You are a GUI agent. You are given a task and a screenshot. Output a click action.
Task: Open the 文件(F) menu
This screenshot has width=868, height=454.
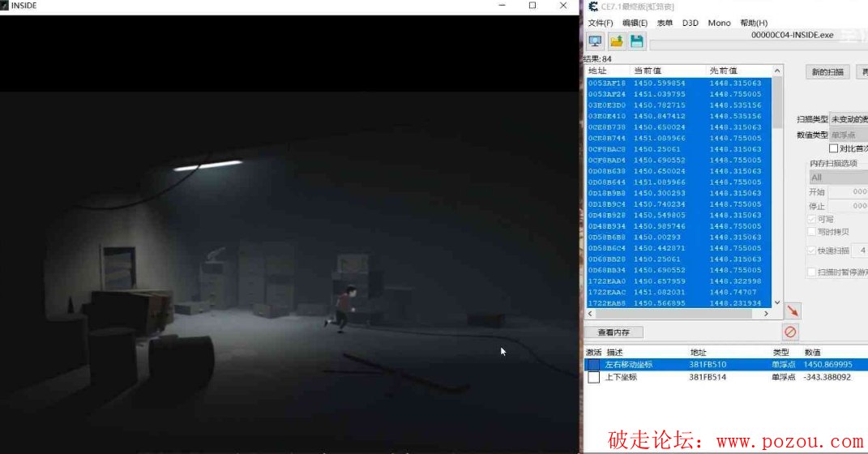pos(600,23)
